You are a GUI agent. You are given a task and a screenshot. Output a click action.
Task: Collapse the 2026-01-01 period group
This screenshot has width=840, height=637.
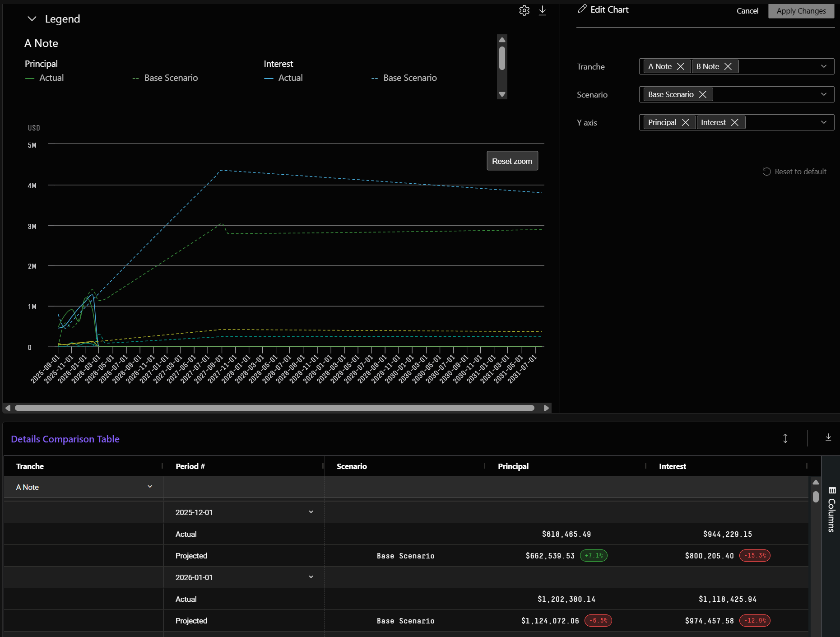click(x=311, y=577)
